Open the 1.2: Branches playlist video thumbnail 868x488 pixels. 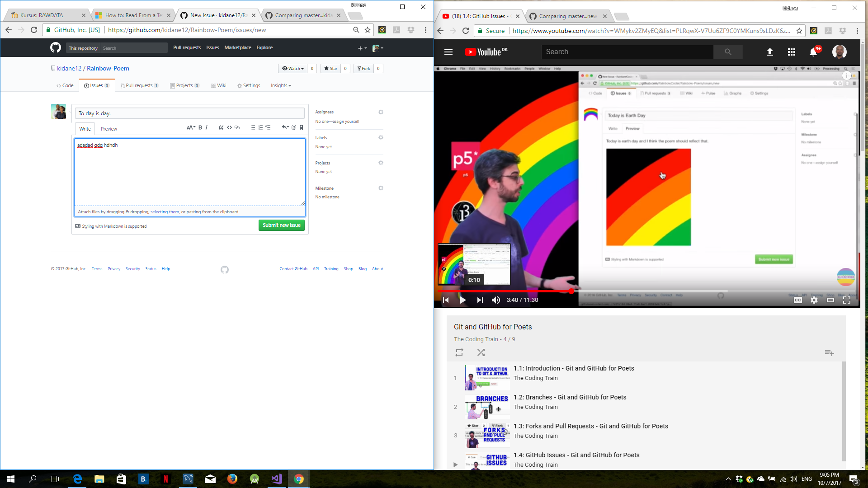point(487,407)
